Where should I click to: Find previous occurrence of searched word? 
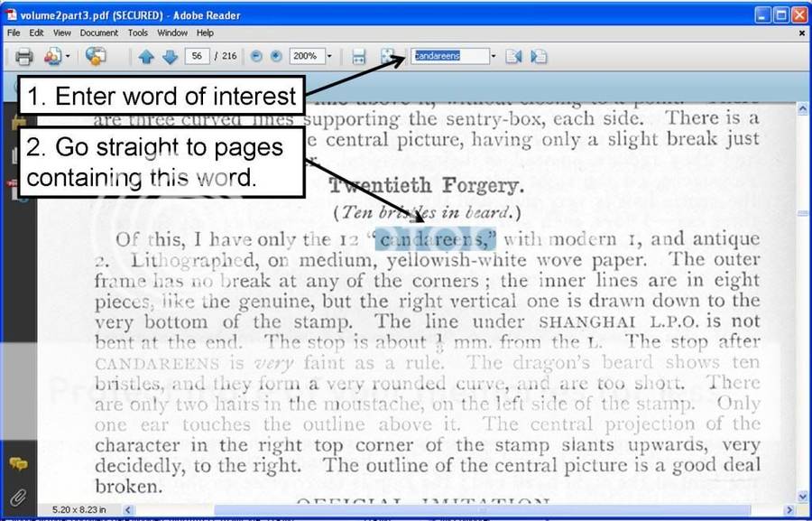click(513, 56)
